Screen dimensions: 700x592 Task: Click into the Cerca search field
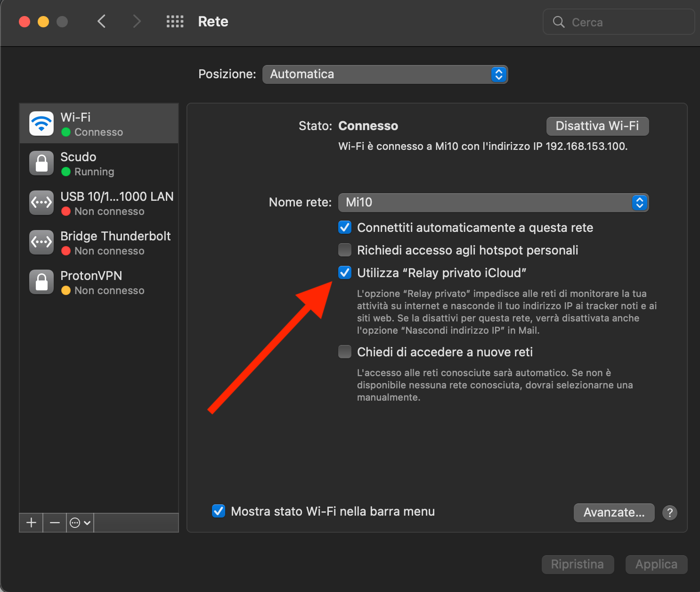coord(619,22)
